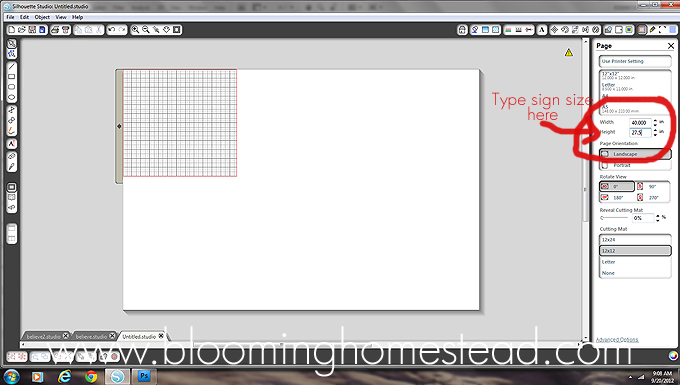Click the Open file folder icon
Viewport: 680px width, 385px height.
pyautogui.click(x=22, y=29)
